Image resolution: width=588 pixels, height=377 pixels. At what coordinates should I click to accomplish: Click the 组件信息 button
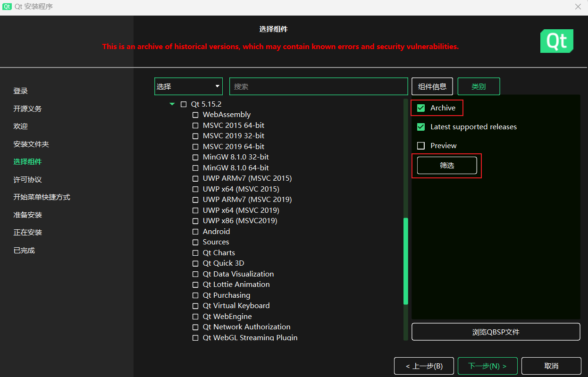point(432,86)
